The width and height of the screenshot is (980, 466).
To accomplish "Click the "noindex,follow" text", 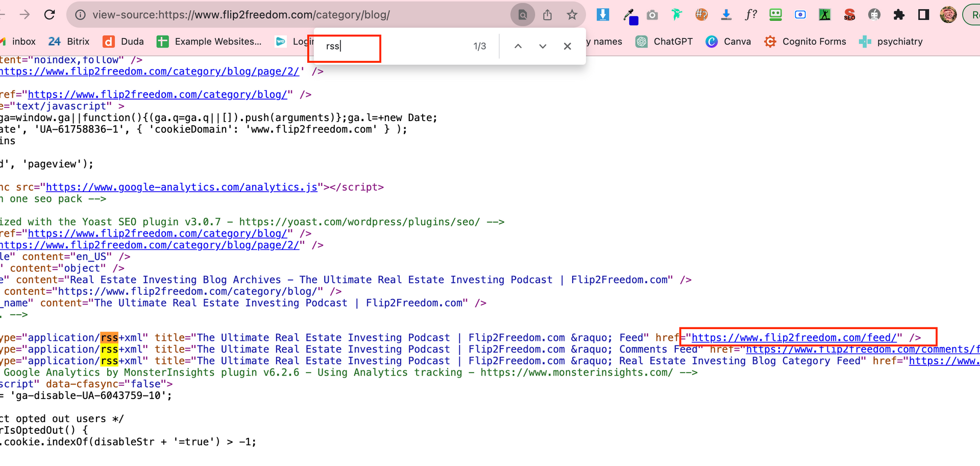I will point(76,60).
